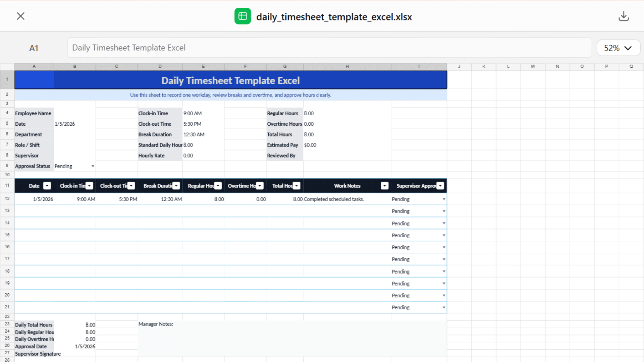Select column D header
The height and width of the screenshot is (362, 644).
pos(160,66)
